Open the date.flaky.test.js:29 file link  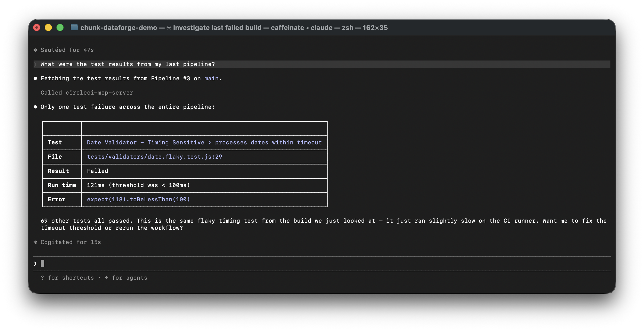pos(154,157)
